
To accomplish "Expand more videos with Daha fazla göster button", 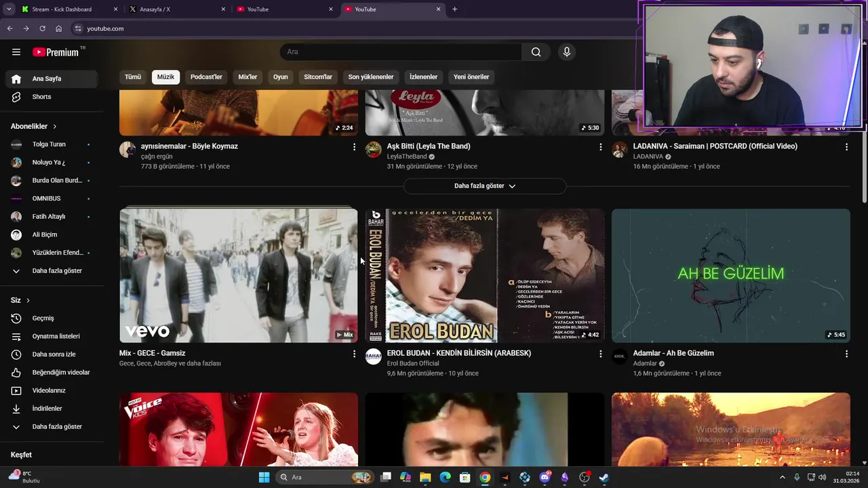I will [485, 186].
